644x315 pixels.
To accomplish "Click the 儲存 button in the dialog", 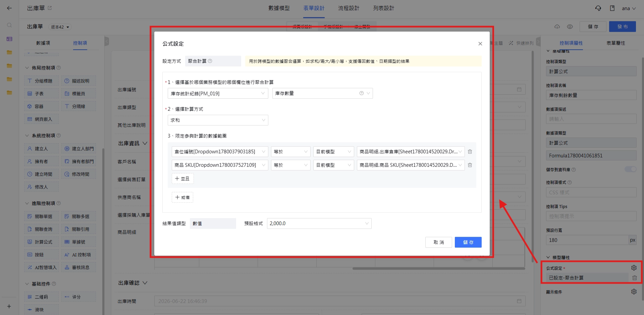I will [468, 242].
